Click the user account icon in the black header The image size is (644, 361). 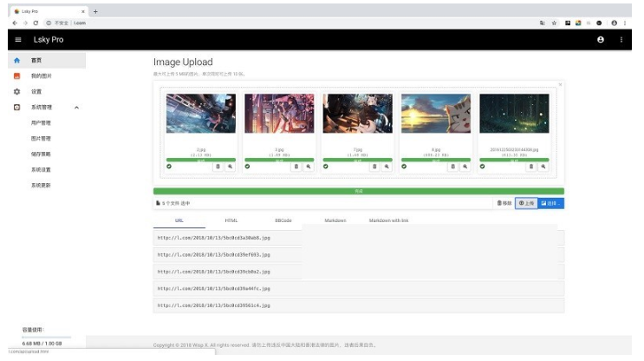click(x=601, y=40)
